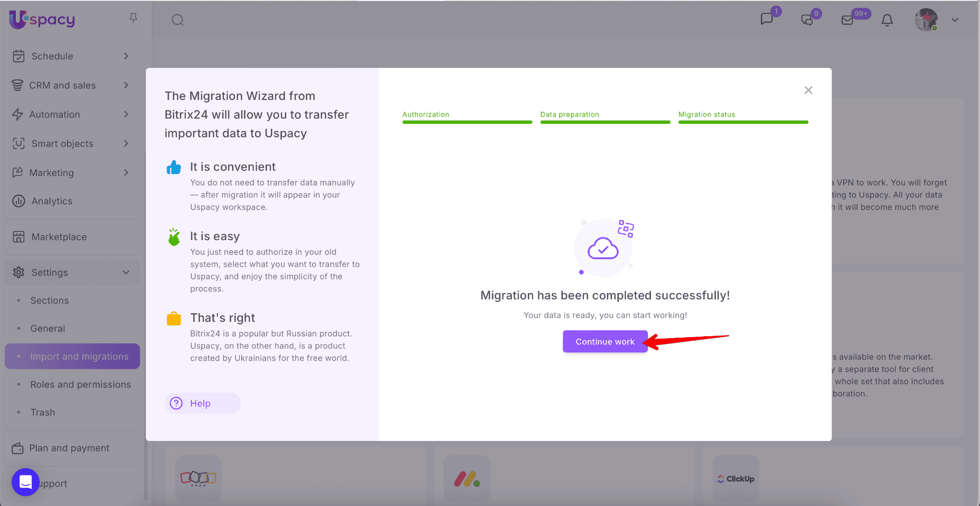Open the Analytics section
Screen dimensions: 980x506
pos(52,201)
